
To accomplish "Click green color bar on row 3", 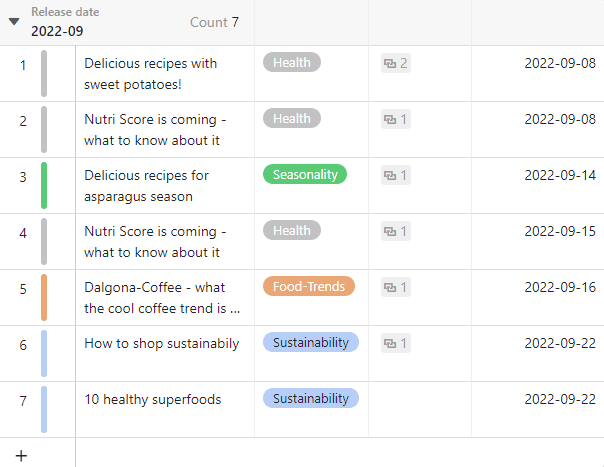I will tap(44, 185).
